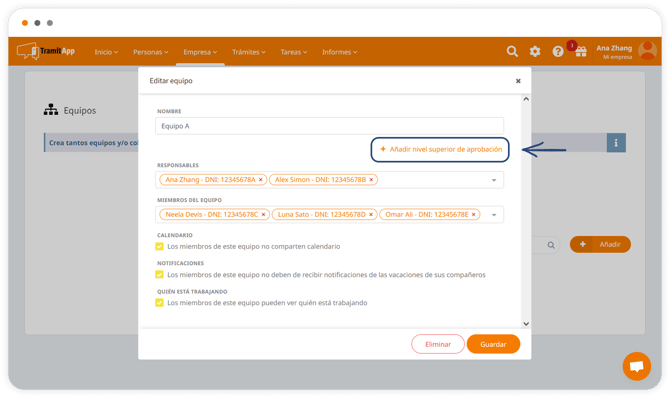Open the help question mark icon
The width and height of the screenshot is (670, 398).
558,52
